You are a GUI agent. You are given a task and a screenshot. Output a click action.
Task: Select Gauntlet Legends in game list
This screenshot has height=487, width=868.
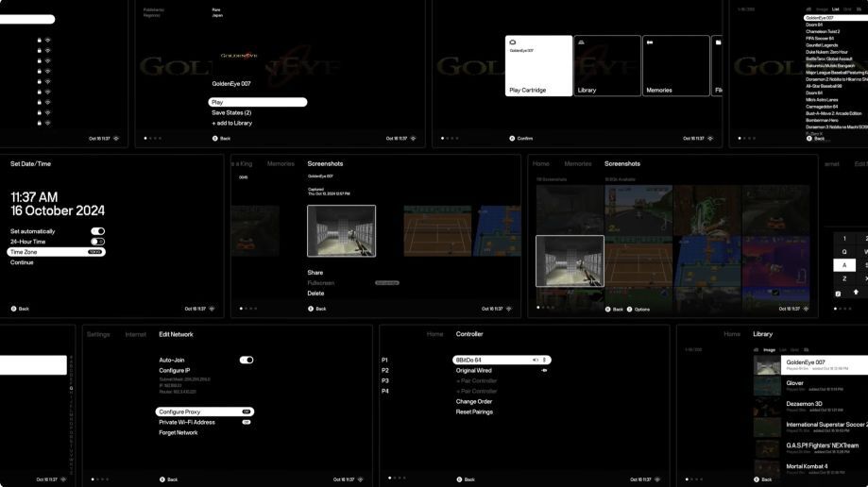(x=822, y=45)
